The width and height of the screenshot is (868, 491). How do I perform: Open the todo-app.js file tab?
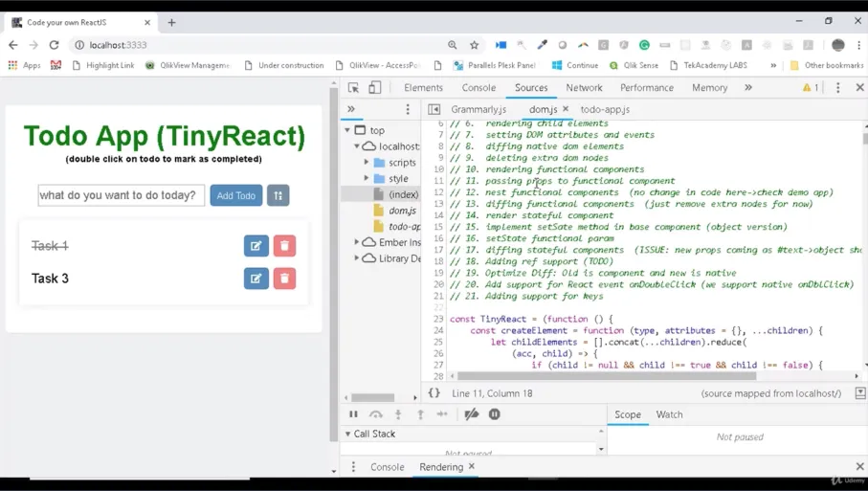[x=605, y=110]
